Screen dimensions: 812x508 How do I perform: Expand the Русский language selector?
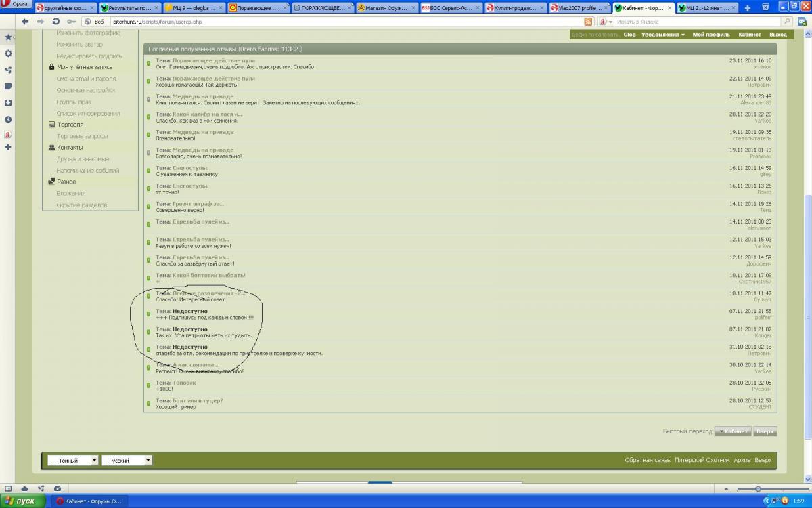click(127, 461)
